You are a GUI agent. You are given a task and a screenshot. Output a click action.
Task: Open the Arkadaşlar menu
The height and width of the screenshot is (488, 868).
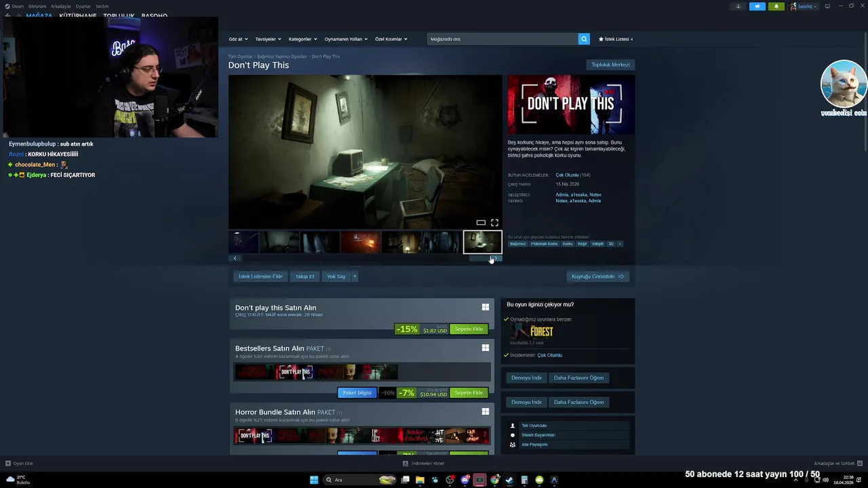(x=61, y=6)
